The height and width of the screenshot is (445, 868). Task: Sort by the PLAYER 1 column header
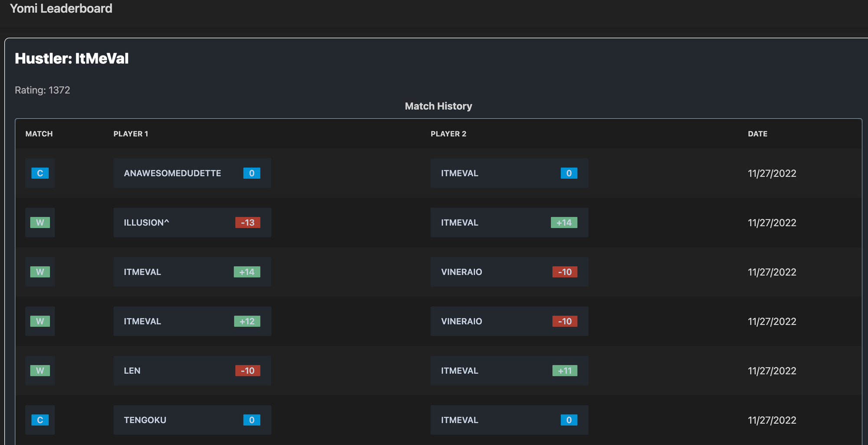click(x=131, y=134)
